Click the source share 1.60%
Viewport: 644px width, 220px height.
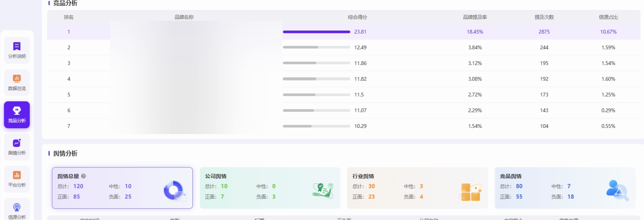pos(608,79)
